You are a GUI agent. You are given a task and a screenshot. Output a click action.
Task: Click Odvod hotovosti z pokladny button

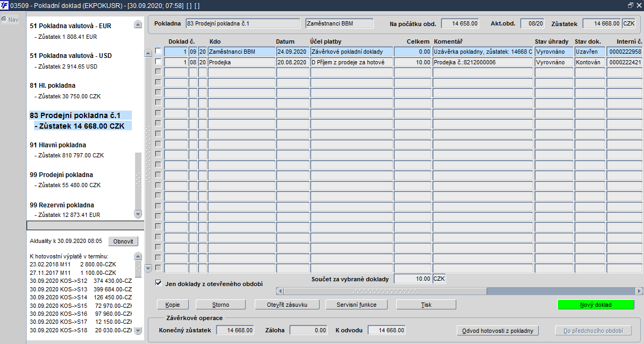tap(498, 331)
